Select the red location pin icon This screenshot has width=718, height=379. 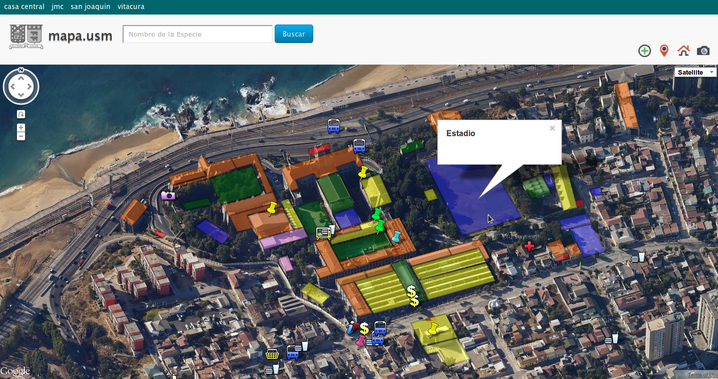[x=664, y=51]
